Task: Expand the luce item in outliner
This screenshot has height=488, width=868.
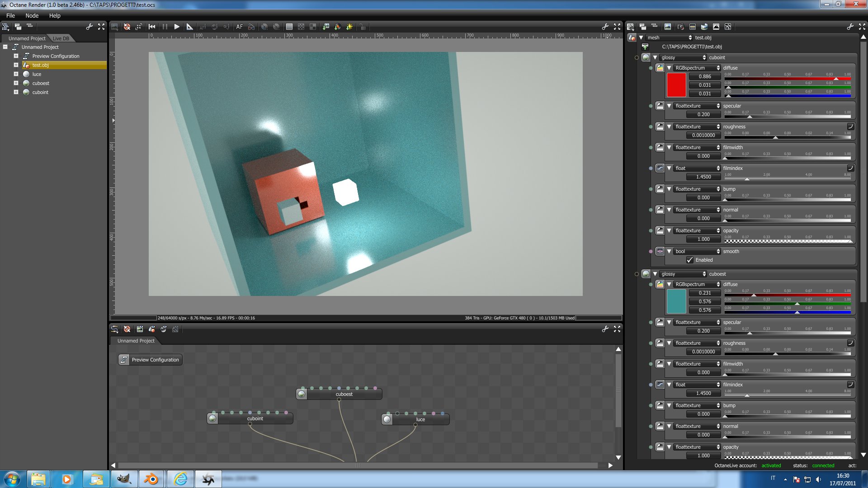Action: coord(16,74)
